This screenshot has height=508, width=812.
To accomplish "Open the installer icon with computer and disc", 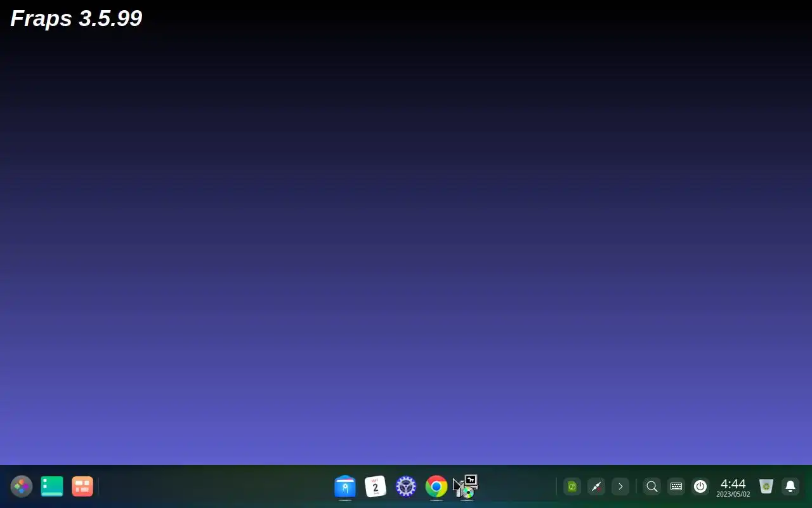I will coord(467,486).
